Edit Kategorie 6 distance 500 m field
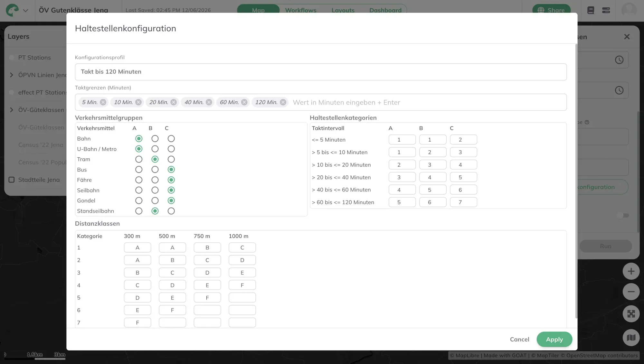The height and width of the screenshot is (364, 644). [172, 310]
